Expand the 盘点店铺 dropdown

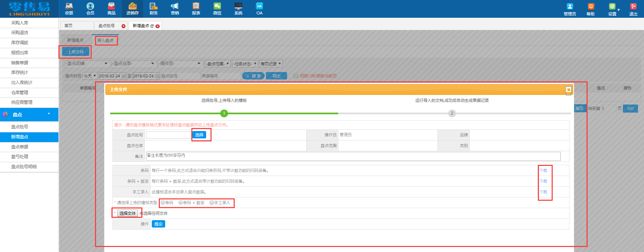87,64
